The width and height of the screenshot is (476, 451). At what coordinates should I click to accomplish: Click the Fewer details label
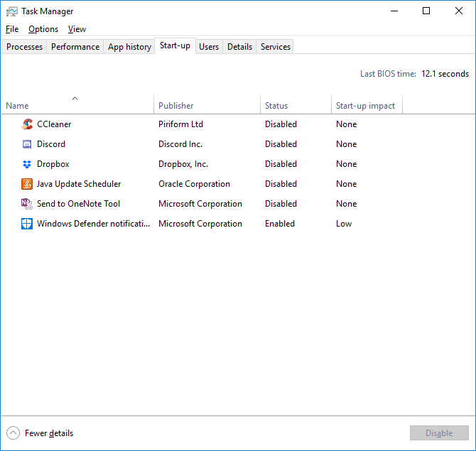(x=49, y=433)
